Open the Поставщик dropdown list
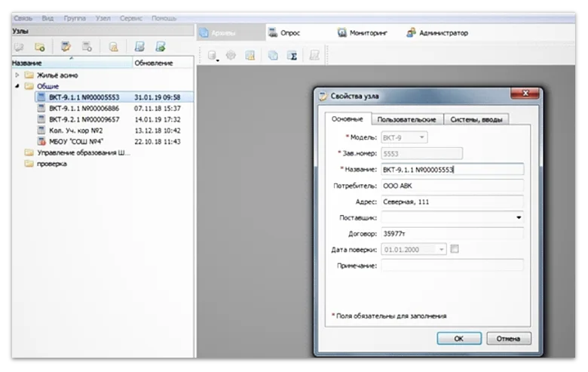 point(519,217)
